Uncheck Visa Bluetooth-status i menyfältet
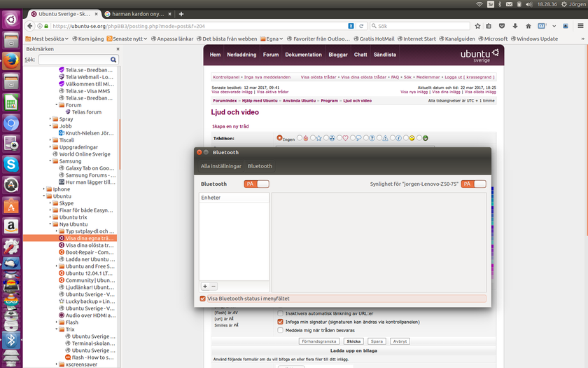The image size is (588, 368). [x=203, y=299]
